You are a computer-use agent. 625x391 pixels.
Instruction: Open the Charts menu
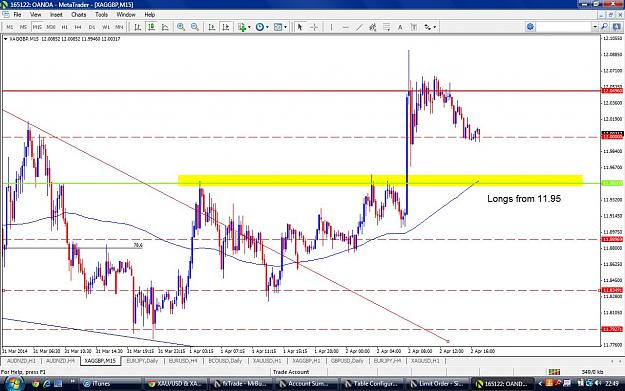click(x=79, y=14)
